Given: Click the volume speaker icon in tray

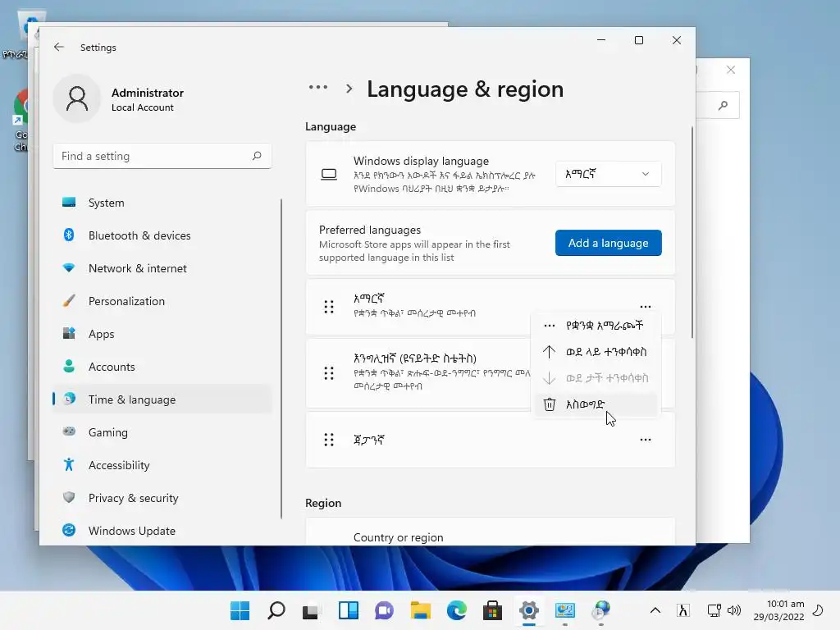Looking at the screenshot, I should click(734, 610).
